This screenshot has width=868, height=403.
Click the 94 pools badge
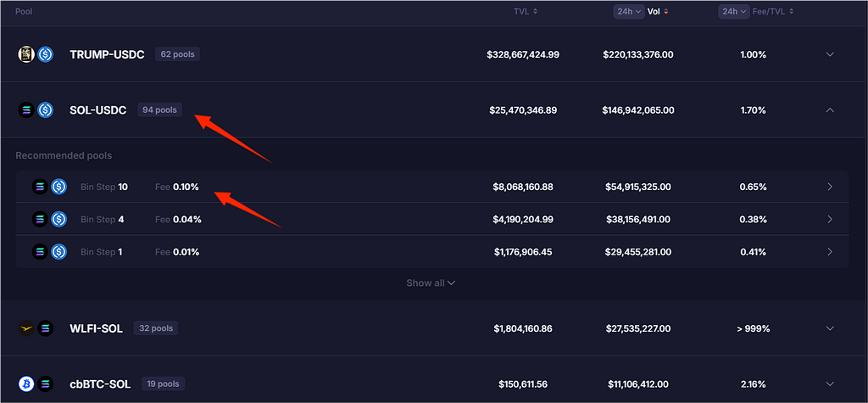coord(159,109)
